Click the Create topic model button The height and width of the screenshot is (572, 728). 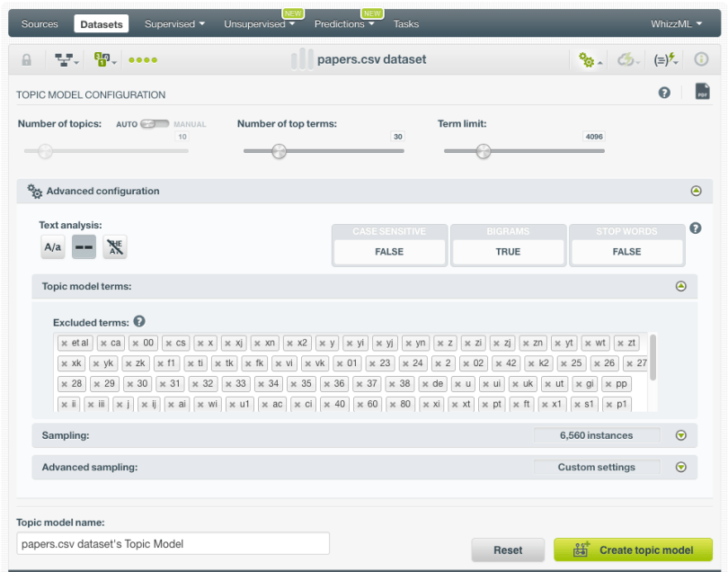point(633,550)
